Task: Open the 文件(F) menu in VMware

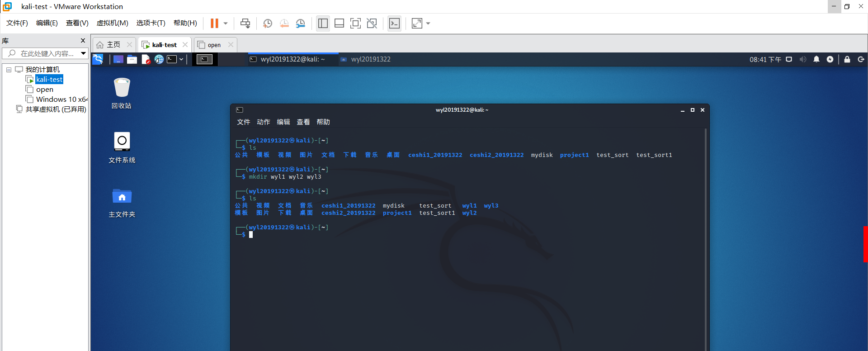Action: 17,23
